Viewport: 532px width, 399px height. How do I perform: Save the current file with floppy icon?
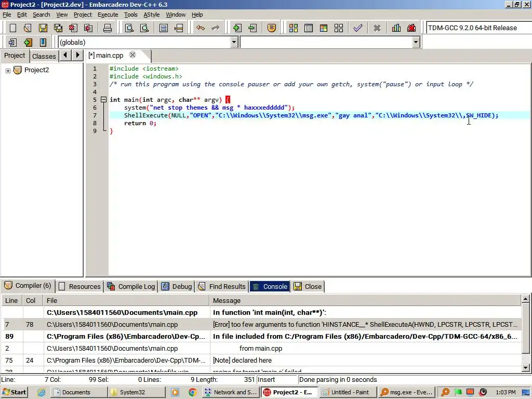(43, 28)
